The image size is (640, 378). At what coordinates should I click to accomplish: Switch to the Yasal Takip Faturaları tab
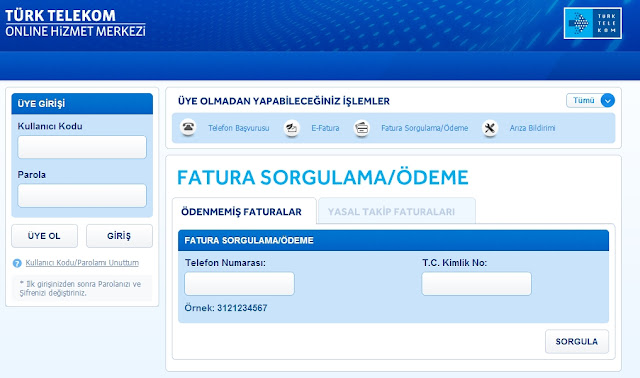pyautogui.click(x=397, y=211)
